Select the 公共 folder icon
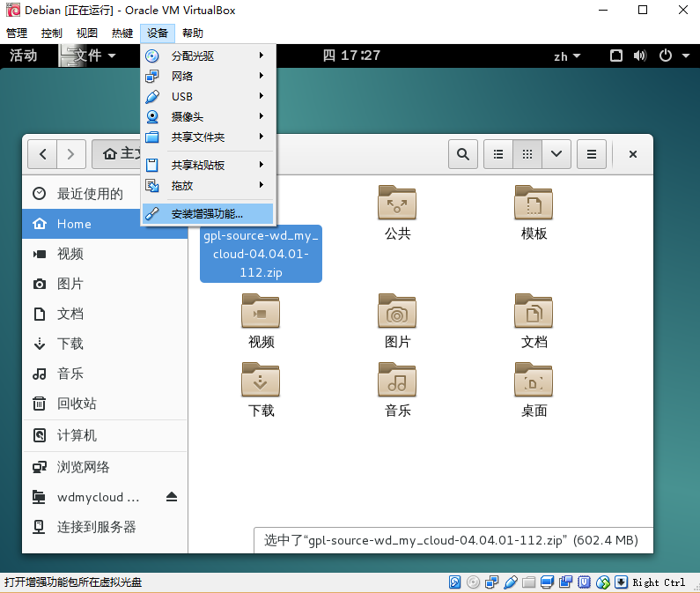The image size is (700, 593). (x=397, y=203)
